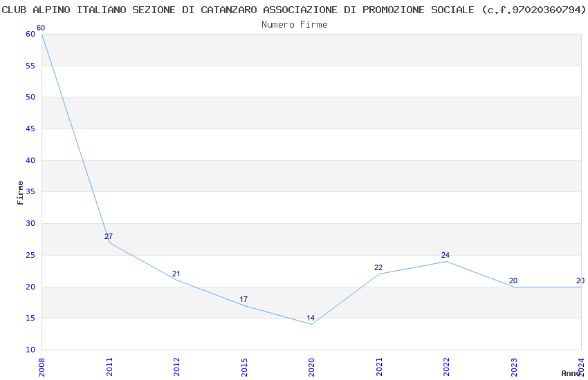Click y-axis tick value 45
The width and height of the screenshot is (588, 380).
pos(30,129)
